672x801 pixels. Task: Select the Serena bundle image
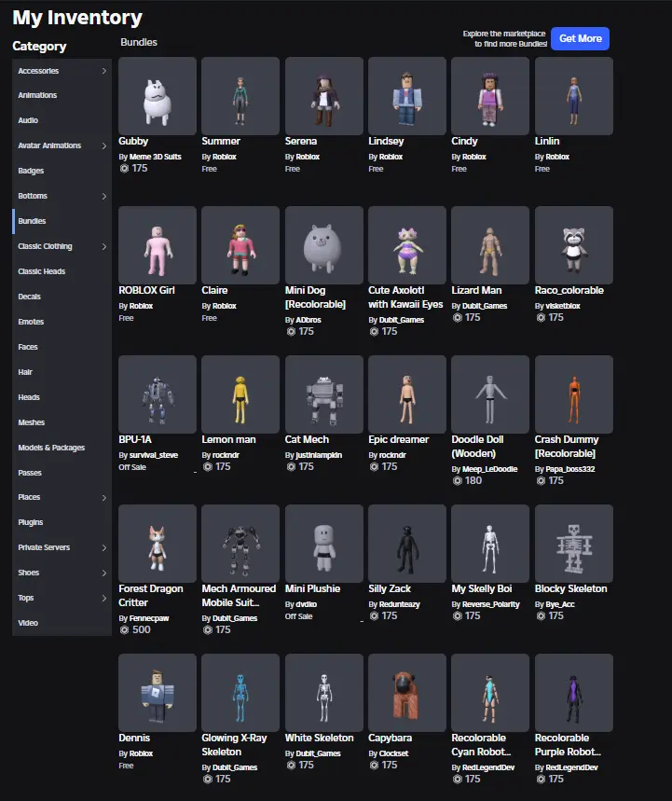click(x=324, y=96)
